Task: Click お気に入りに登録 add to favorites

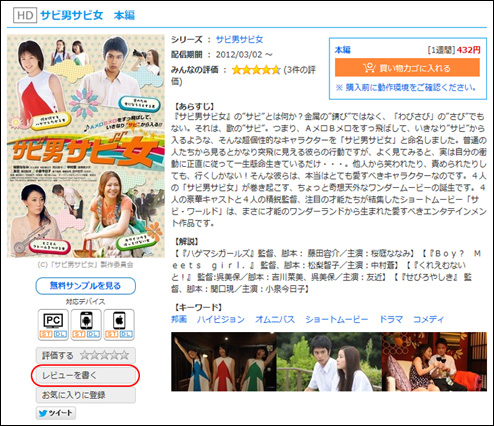Action: 86,395
